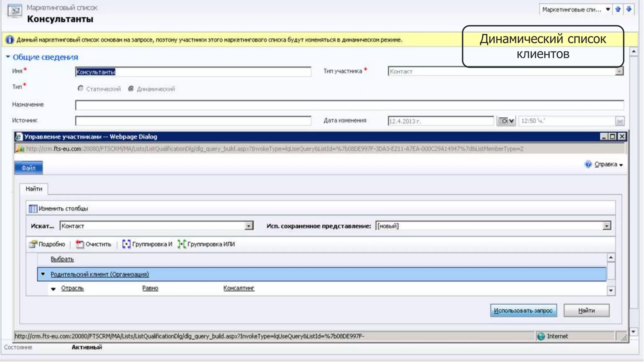This screenshot has height=362, width=644.
Task: Go to previous record with up arrow
Action: (x=618, y=9)
